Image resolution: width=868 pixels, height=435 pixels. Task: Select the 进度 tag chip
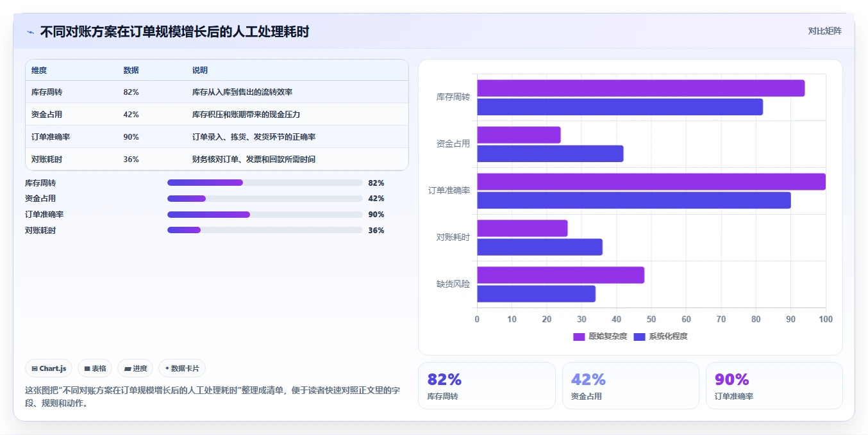[x=135, y=368]
